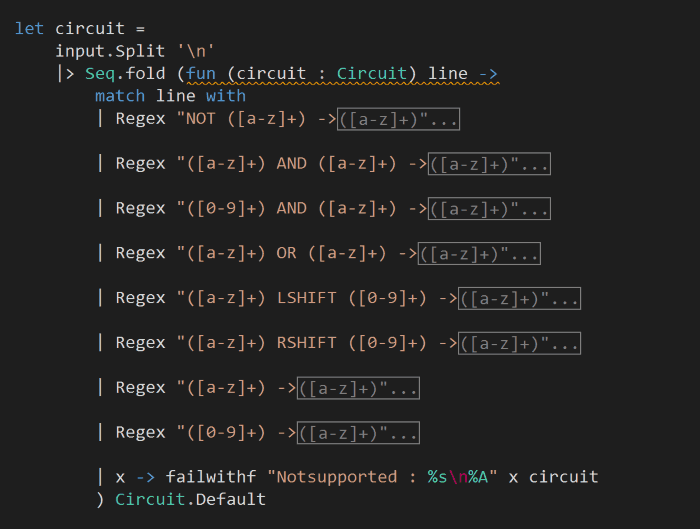This screenshot has width=700, height=529.
Task: Expand folded region after the "([0-9]+) ->" only pattern
Action: (x=358, y=432)
